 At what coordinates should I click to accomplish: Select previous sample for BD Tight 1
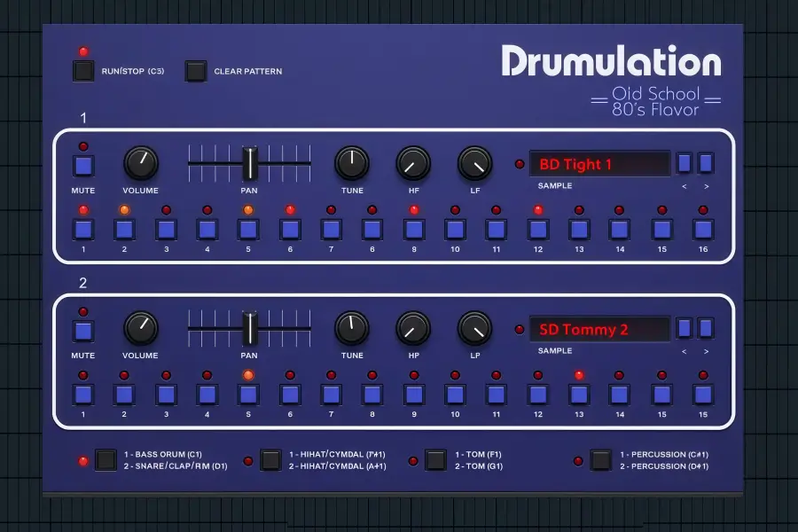[x=685, y=163]
